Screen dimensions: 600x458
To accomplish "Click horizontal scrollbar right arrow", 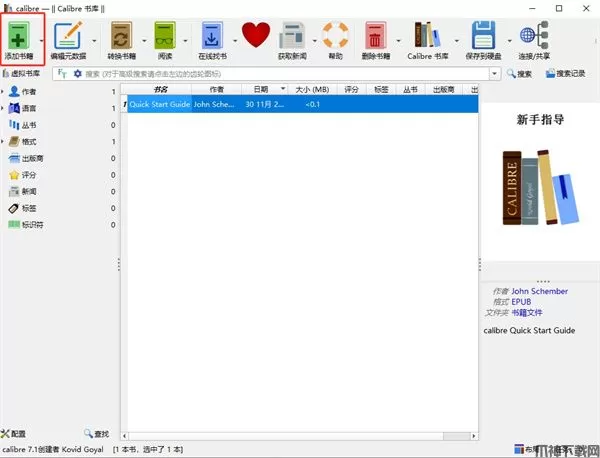I will 474,436.
